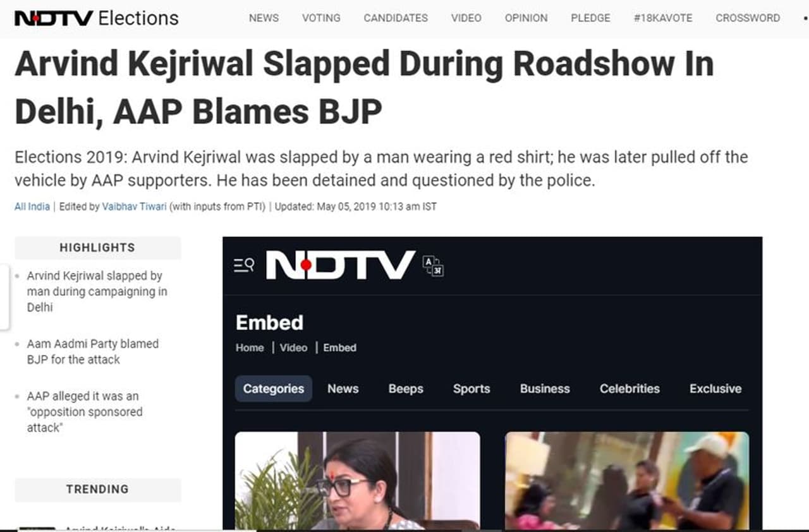Open the OPINION menu item
This screenshot has width=809, height=532.
[526, 18]
